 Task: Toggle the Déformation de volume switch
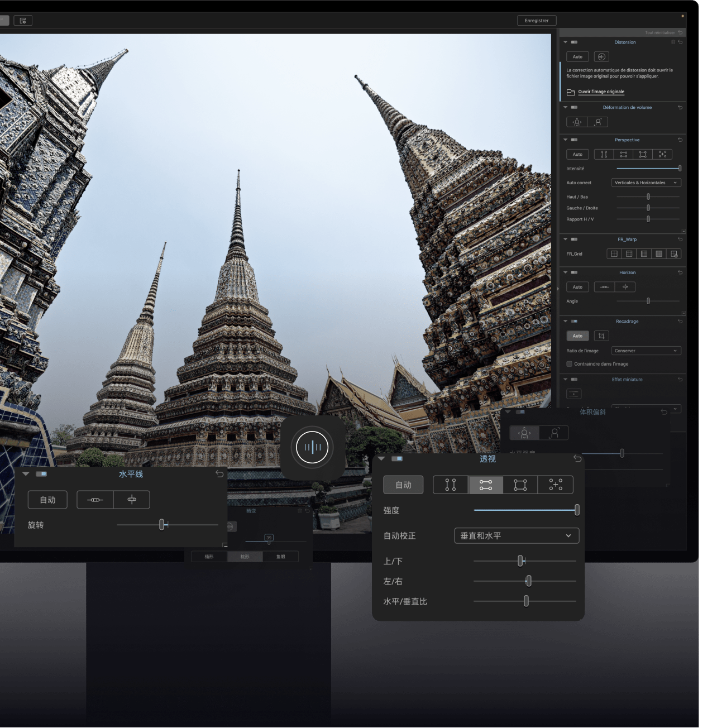coord(574,107)
